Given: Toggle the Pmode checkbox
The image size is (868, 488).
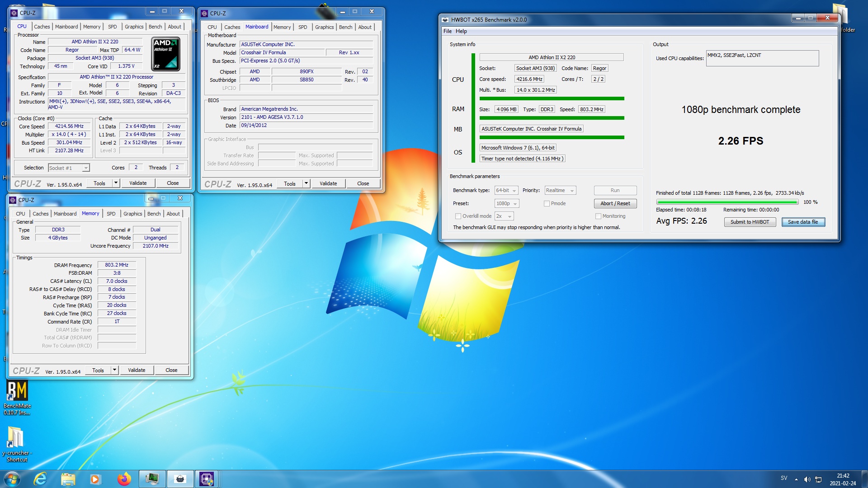Looking at the screenshot, I should 547,203.
